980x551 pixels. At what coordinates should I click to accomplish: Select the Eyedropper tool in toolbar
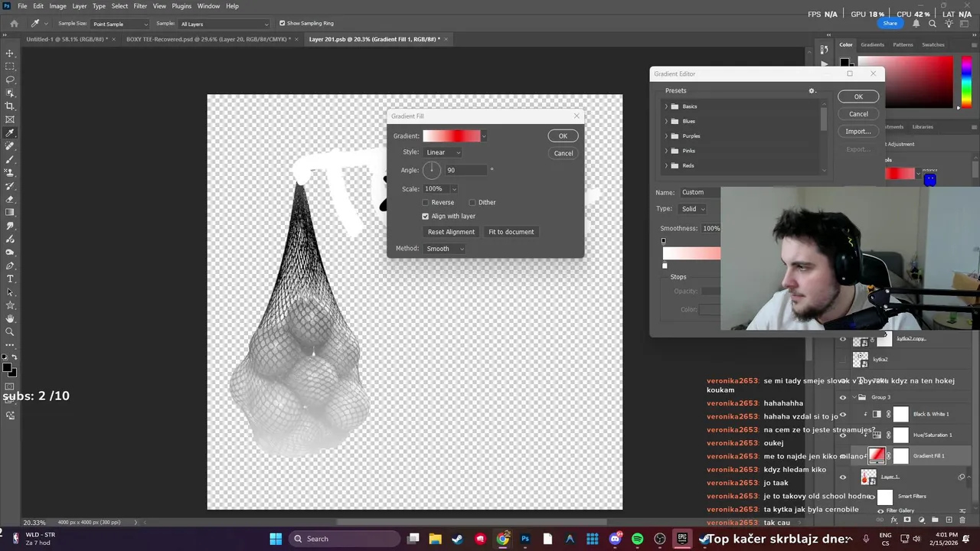10,133
